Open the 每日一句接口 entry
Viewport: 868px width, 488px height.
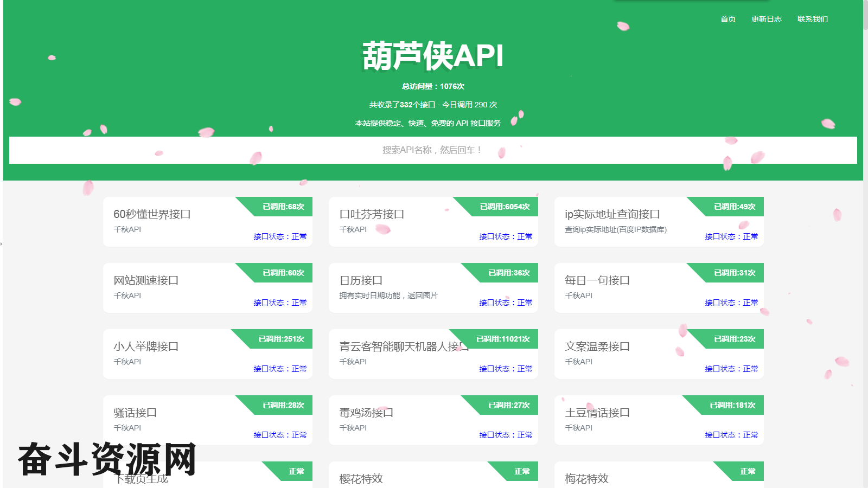(x=597, y=281)
